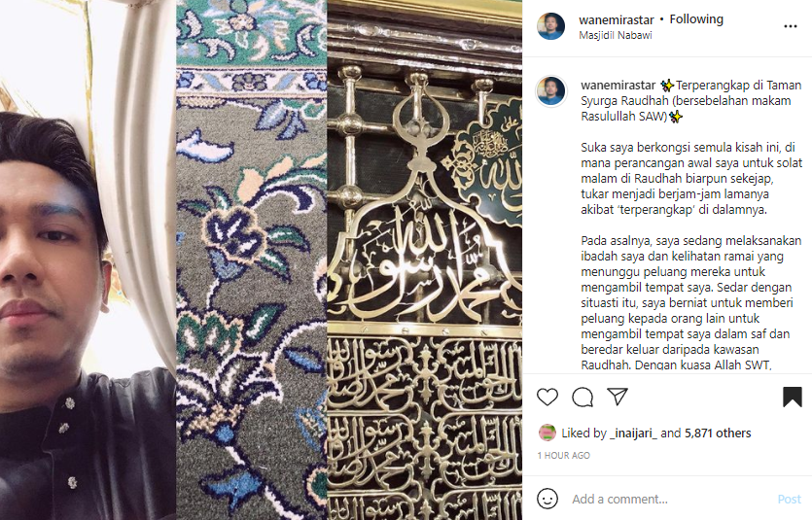Click the header wanemirastar profile avatar

pos(551,26)
